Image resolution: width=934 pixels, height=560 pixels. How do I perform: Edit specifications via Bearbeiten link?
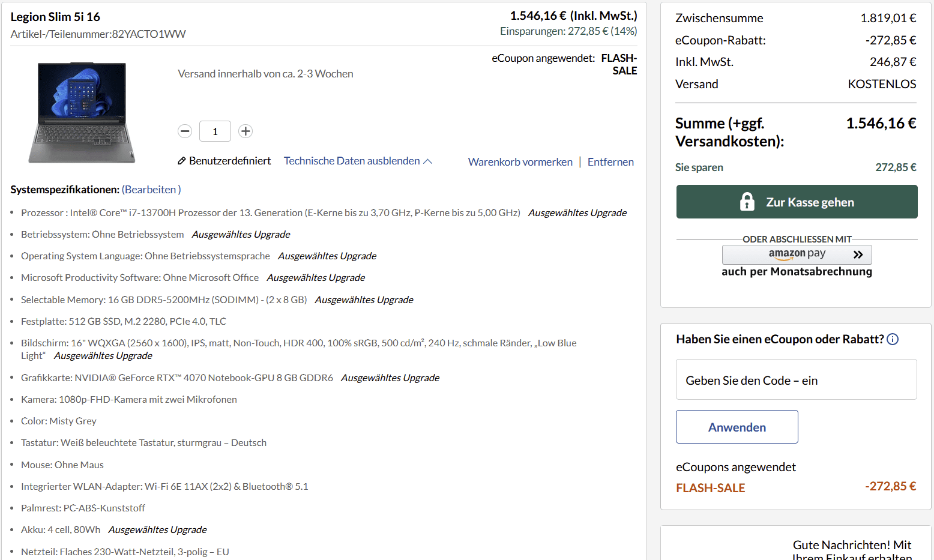click(151, 190)
